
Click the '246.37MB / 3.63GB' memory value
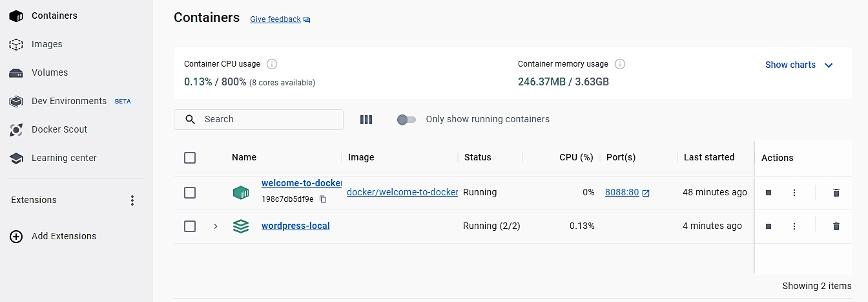[563, 82]
